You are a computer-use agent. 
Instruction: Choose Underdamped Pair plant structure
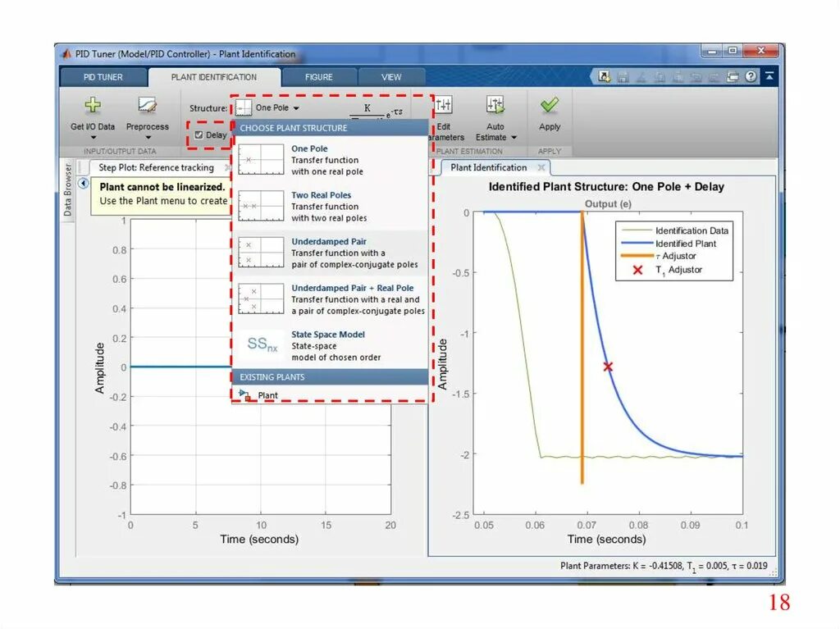[x=331, y=253]
